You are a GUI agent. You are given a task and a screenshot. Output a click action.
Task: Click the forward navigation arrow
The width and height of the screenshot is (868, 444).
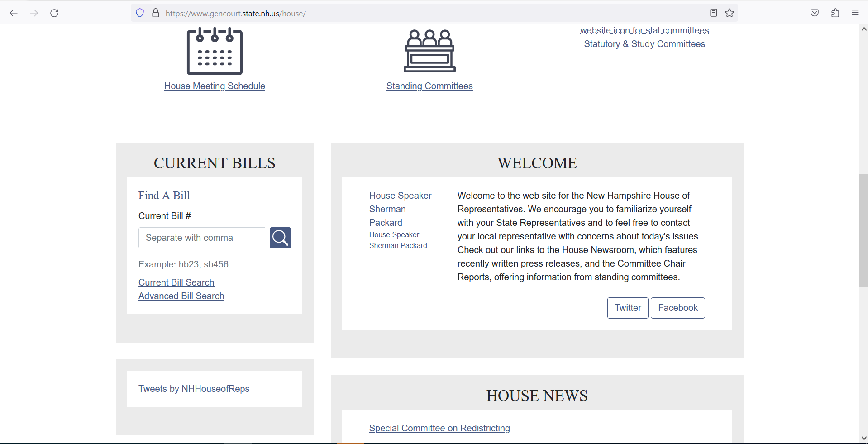34,13
